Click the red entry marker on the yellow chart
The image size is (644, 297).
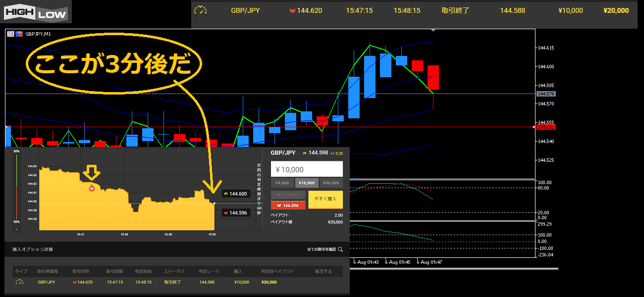click(91, 188)
